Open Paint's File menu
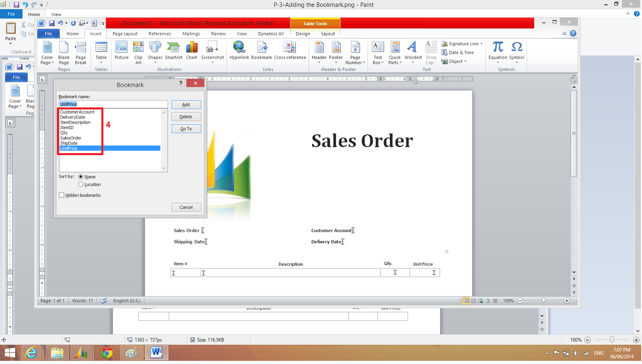 tap(11, 14)
